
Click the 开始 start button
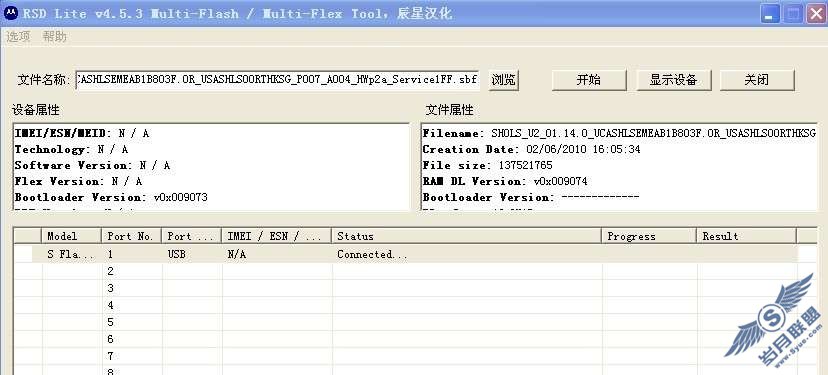[589, 80]
